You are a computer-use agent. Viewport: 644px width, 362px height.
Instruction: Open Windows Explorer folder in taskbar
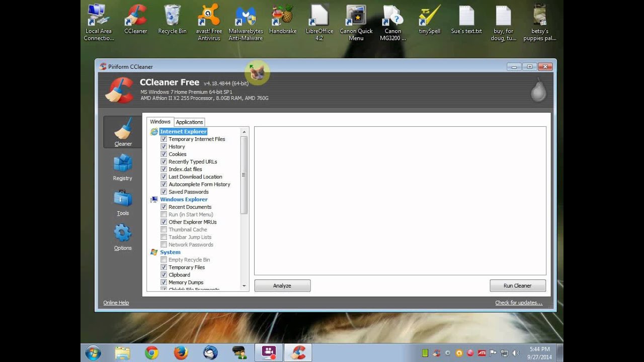point(122,353)
